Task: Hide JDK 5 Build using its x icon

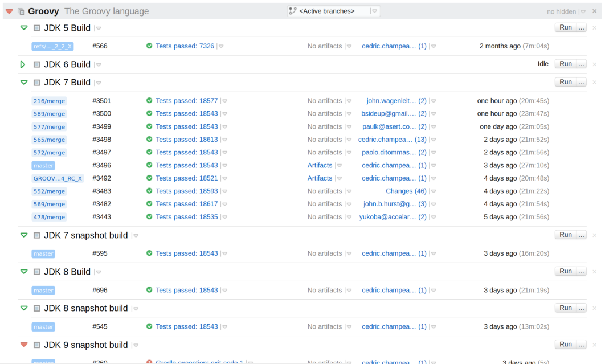Action: click(x=595, y=28)
